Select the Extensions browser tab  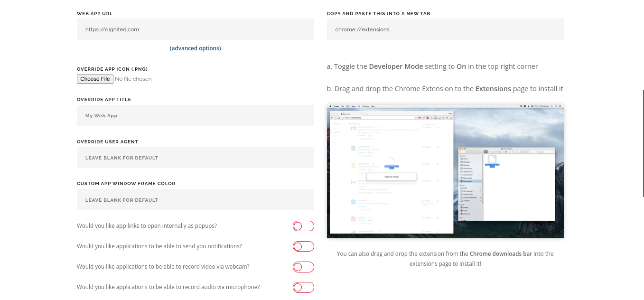click(x=348, y=114)
